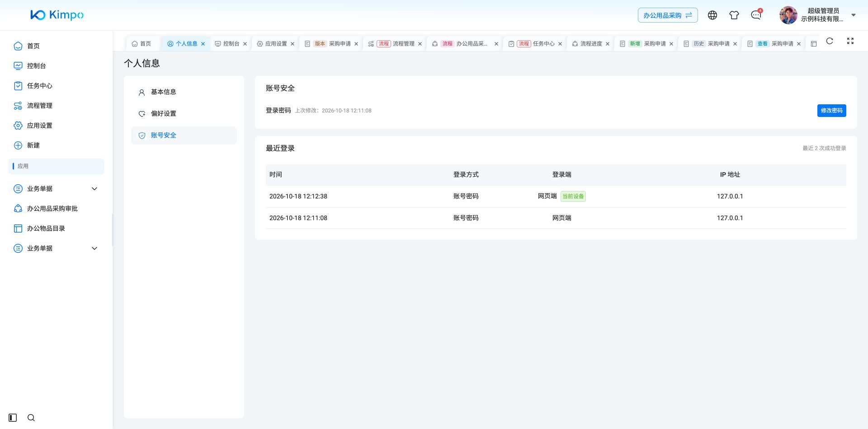Open the tab list icon beside refresh

814,44
